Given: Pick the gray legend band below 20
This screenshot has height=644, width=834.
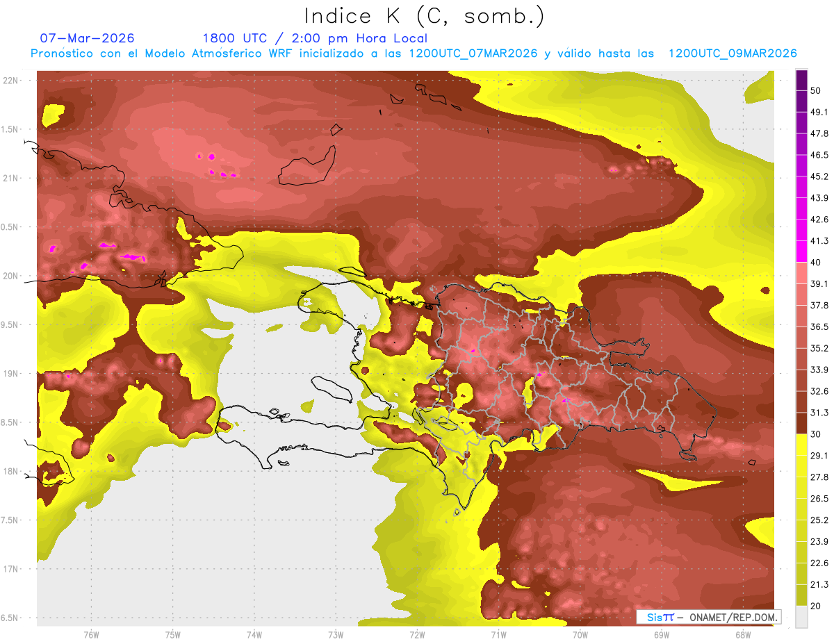Looking at the screenshot, I should [x=801, y=616].
